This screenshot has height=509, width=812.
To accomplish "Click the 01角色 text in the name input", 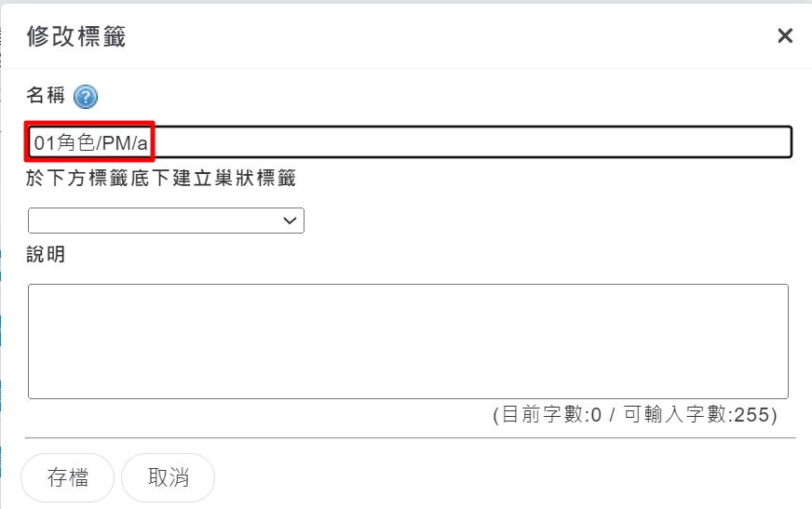I will 65,142.
